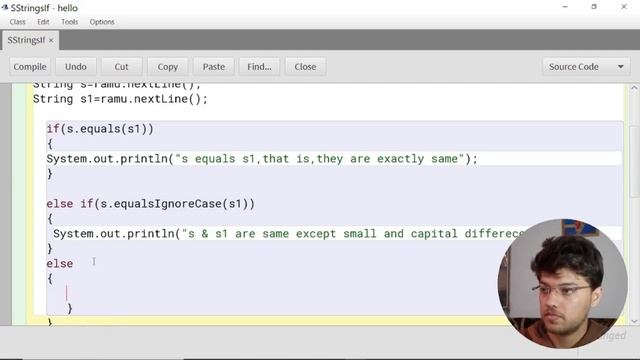Click the 'else if(s.equalsIgnoreCase(s1))' line

pyautogui.click(x=151, y=204)
